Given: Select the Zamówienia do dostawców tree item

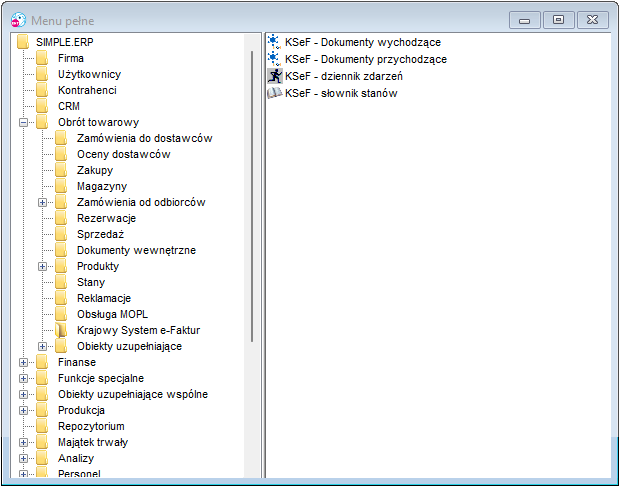Looking at the screenshot, I should coord(145,138).
